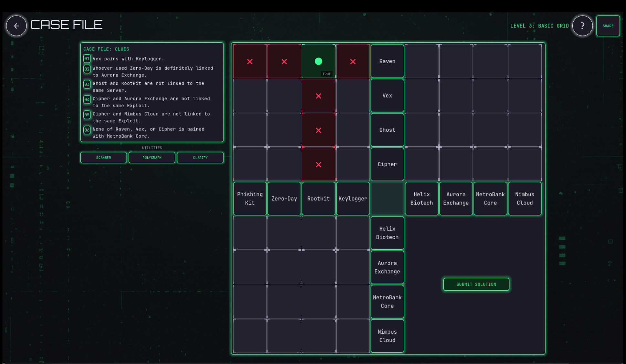Toggle the red X cell for Vex-Rootkit
Screen dimensions: 626x364
coord(318,96)
